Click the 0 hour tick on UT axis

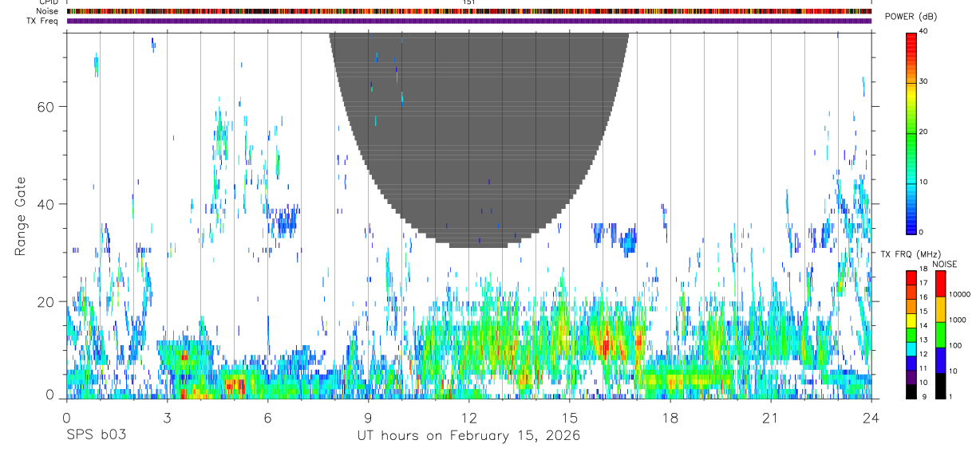[x=66, y=418]
